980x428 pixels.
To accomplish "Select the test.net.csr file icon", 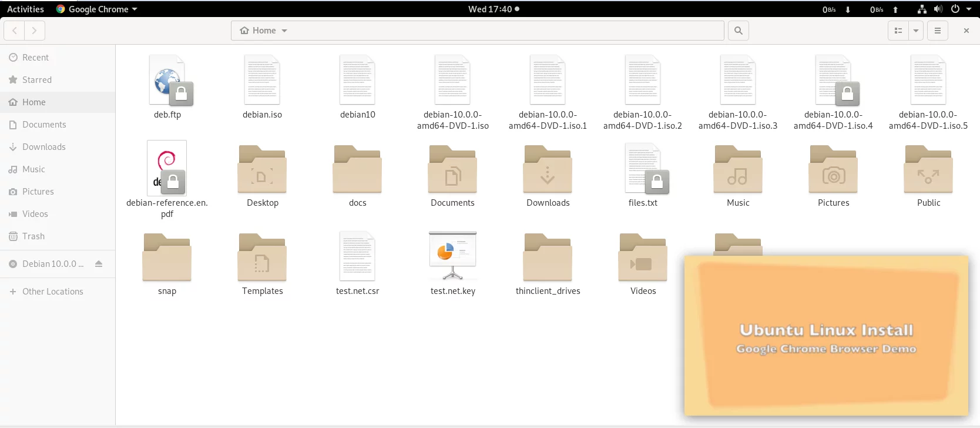I will pos(357,256).
